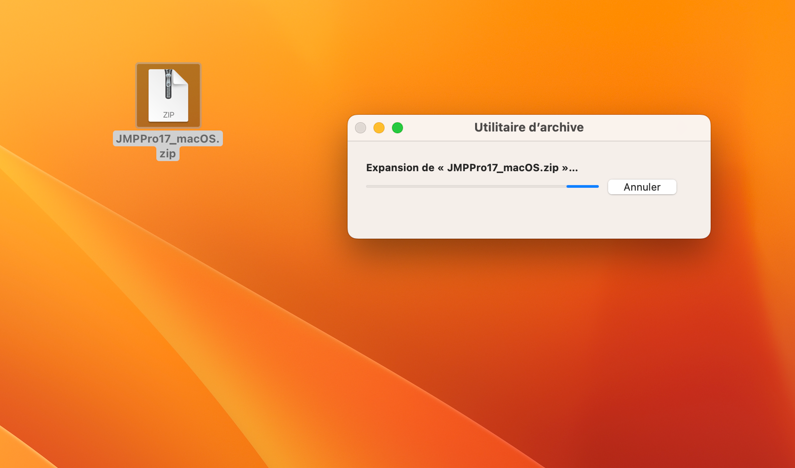
Task: Click the ZIP label on the archive icon
Action: 168,115
